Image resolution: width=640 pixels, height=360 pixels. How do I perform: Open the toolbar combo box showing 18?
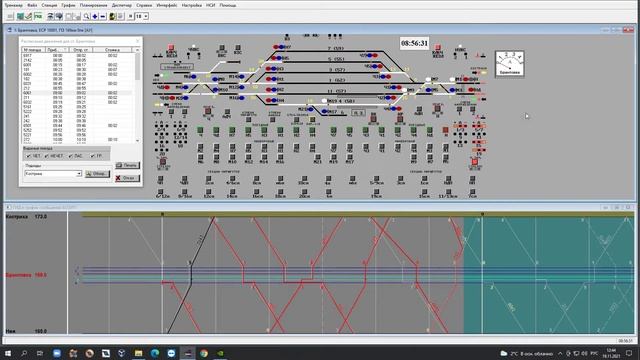pyautogui.click(x=142, y=16)
